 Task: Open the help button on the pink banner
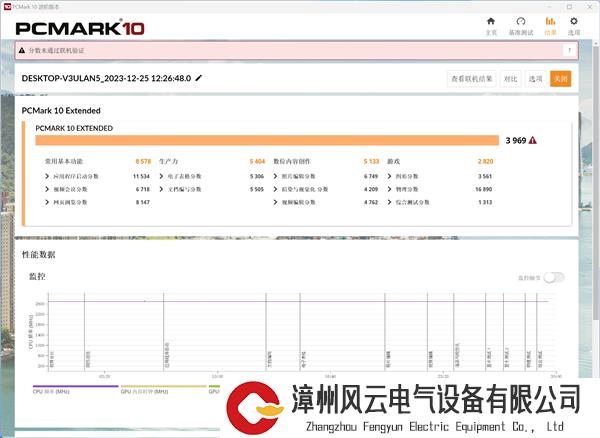click(x=569, y=50)
